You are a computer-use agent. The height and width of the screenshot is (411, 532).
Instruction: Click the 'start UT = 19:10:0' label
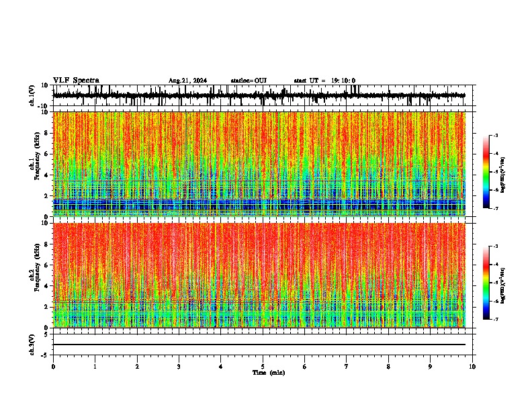click(324, 81)
